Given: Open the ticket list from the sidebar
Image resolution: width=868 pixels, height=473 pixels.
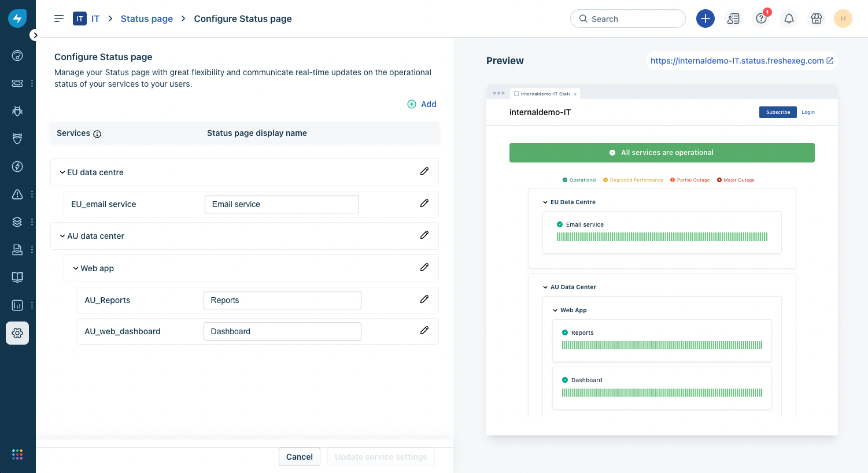Looking at the screenshot, I should (x=17, y=83).
